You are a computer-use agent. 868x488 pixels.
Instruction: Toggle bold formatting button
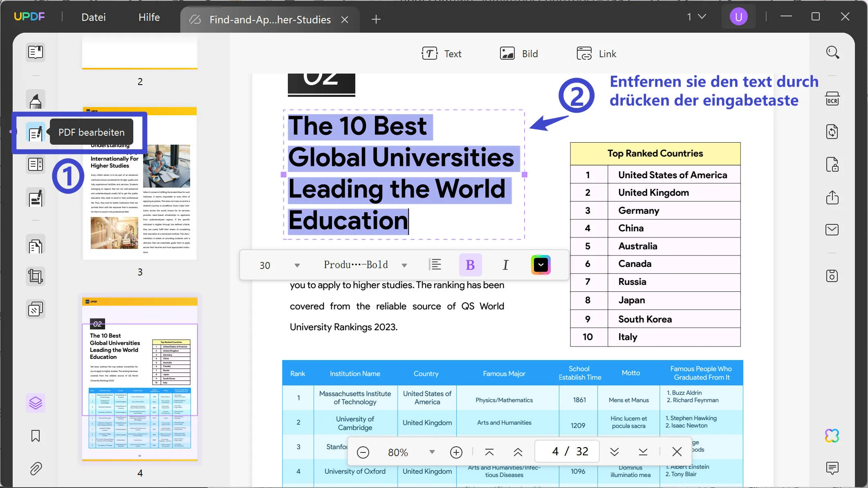pyautogui.click(x=470, y=265)
